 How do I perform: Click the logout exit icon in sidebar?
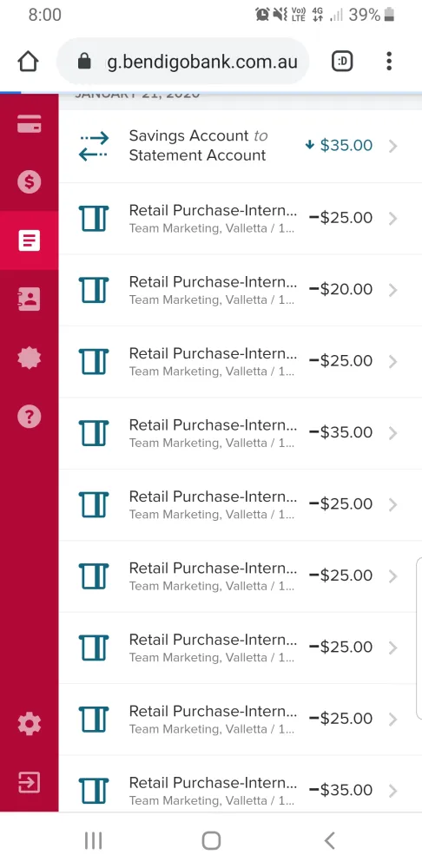29,783
